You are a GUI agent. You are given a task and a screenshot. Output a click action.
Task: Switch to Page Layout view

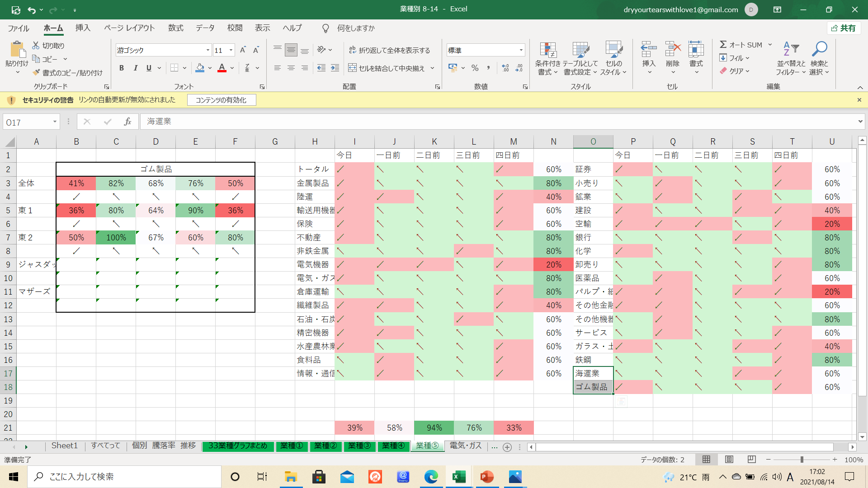click(729, 460)
